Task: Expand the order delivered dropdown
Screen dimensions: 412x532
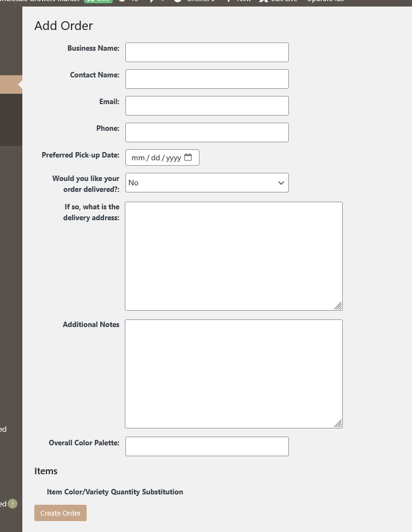Action: coord(207,183)
